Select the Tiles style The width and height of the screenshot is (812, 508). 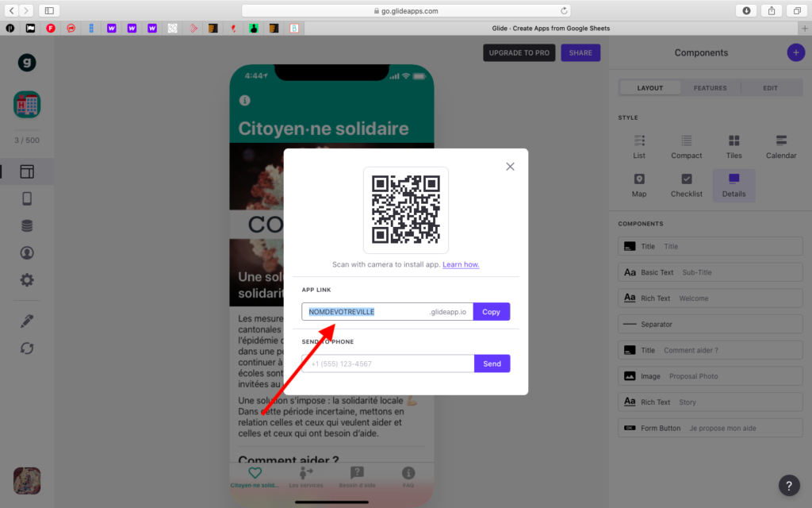(x=733, y=147)
